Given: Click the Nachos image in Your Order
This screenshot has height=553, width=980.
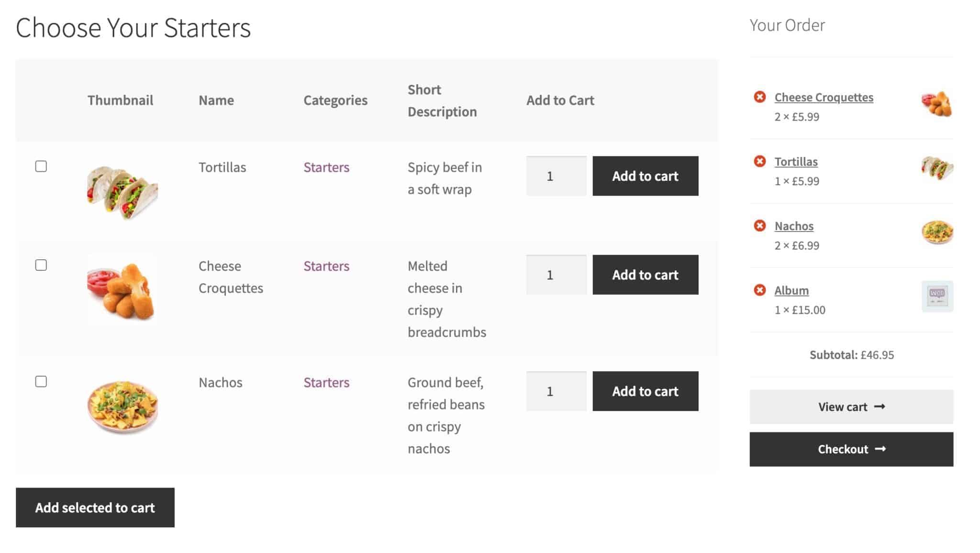Looking at the screenshot, I should (x=937, y=232).
